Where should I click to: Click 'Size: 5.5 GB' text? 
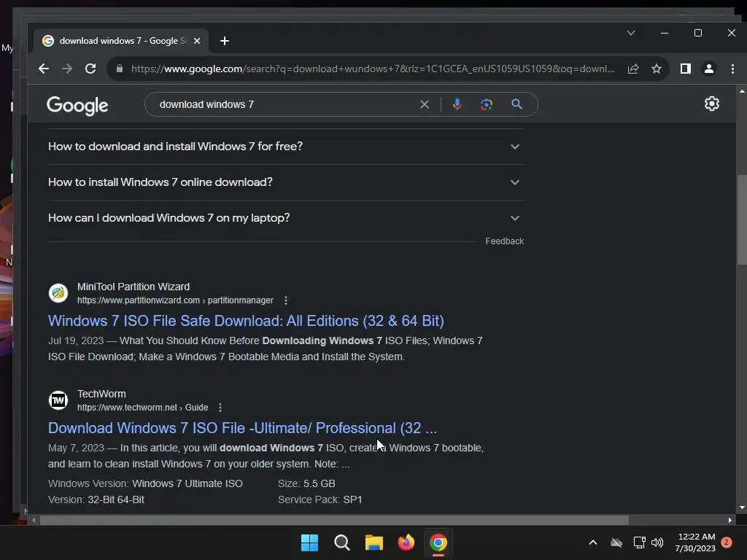tap(306, 483)
